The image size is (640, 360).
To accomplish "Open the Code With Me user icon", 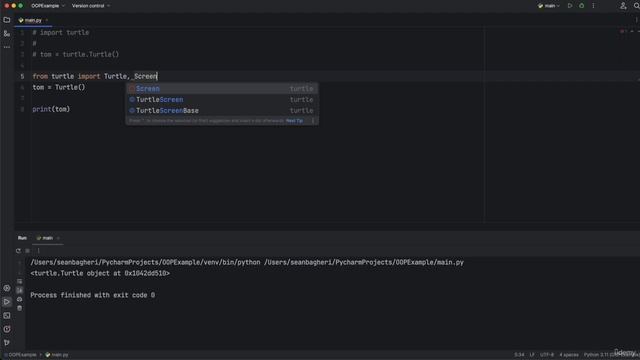I will coord(623,6).
